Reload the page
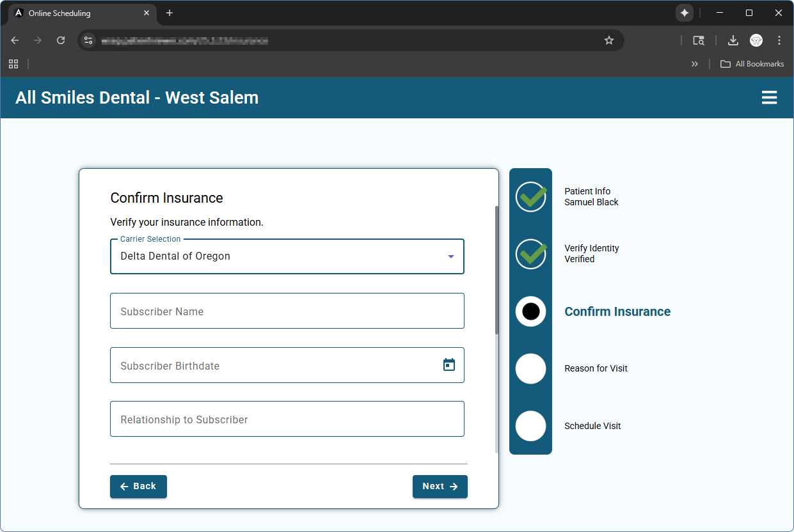794x532 pixels. coord(61,40)
